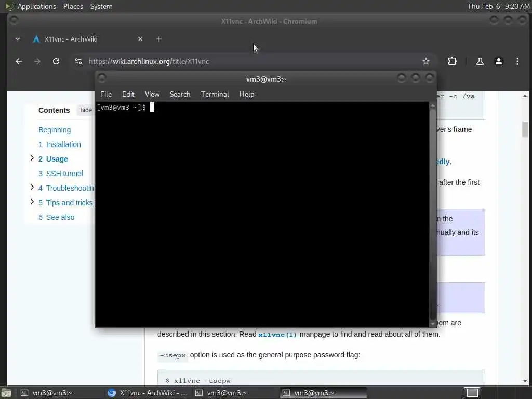Click the '$ x11vnc -usepw' code text
This screenshot has width=532, height=399.
click(x=198, y=381)
